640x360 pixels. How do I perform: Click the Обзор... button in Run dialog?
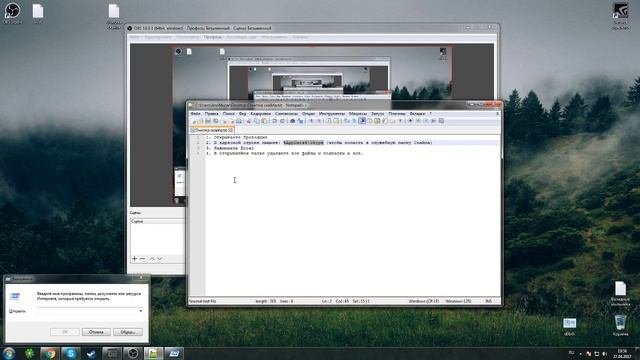click(x=128, y=332)
